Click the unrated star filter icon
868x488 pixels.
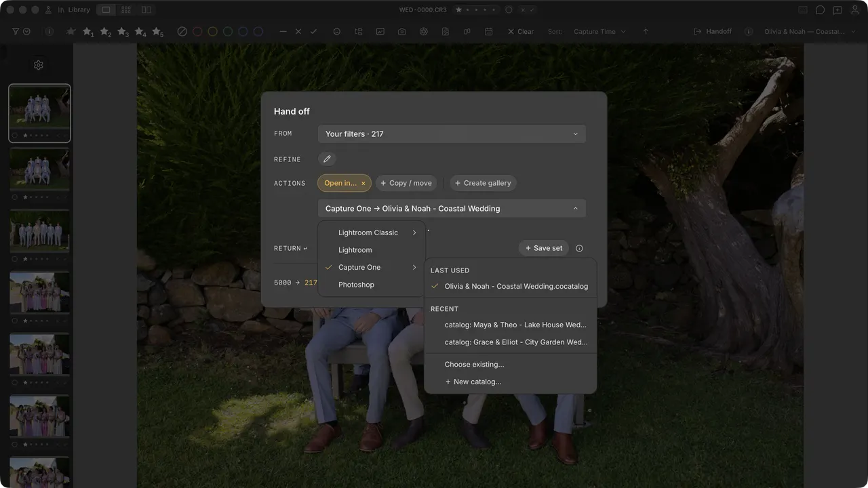click(x=71, y=31)
